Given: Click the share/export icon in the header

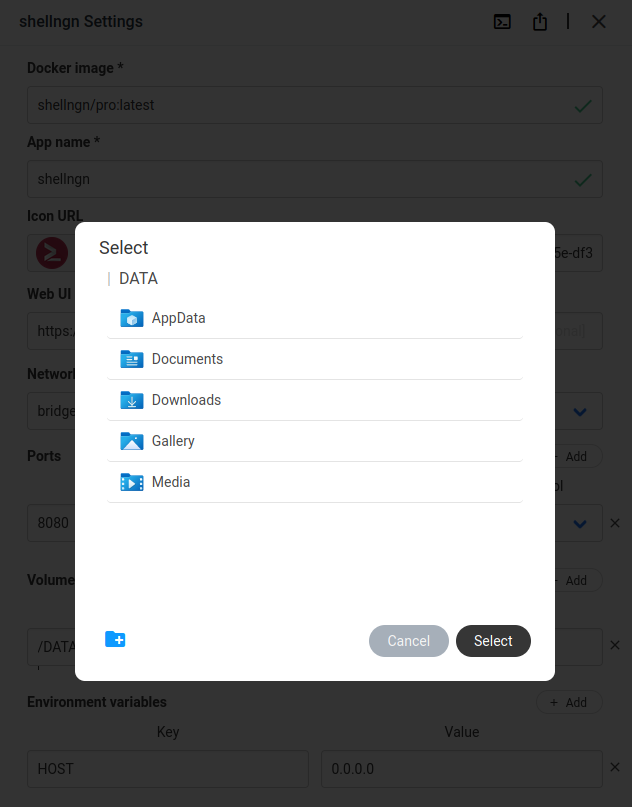Looking at the screenshot, I should pos(540,21).
